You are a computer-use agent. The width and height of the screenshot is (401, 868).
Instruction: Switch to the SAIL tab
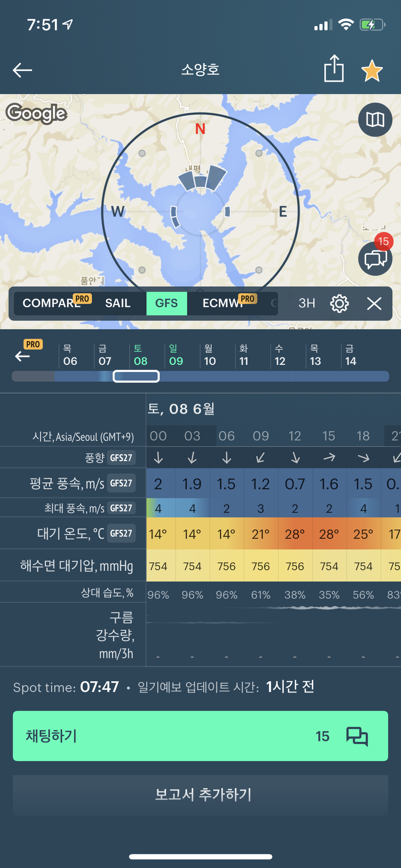coord(117,303)
